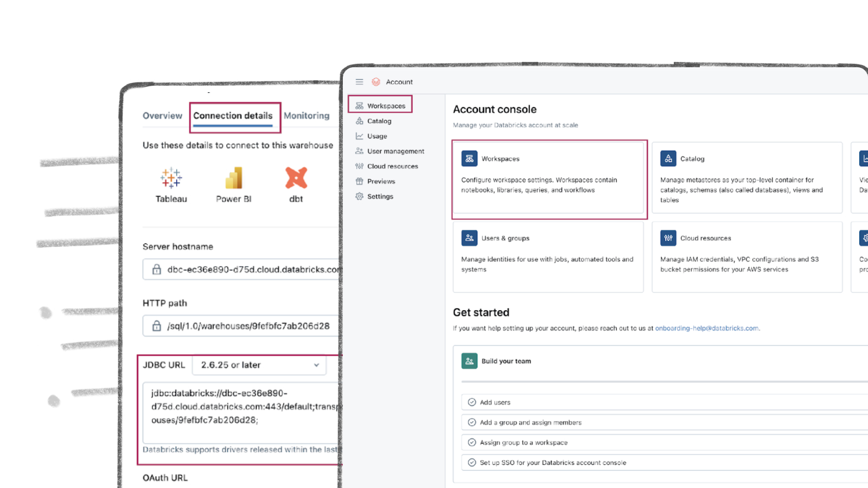Click the Workspaces sidebar icon
Screen dimensions: 868x488
point(359,106)
